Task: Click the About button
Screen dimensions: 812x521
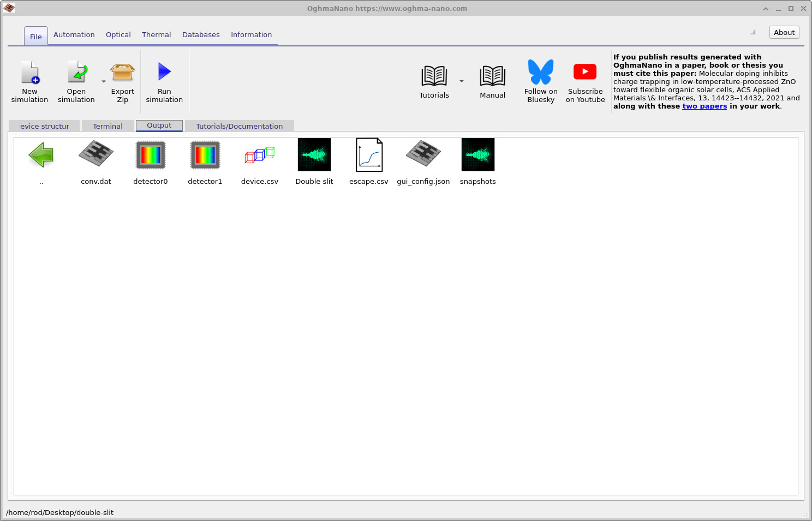Action: (x=784, y=32)
